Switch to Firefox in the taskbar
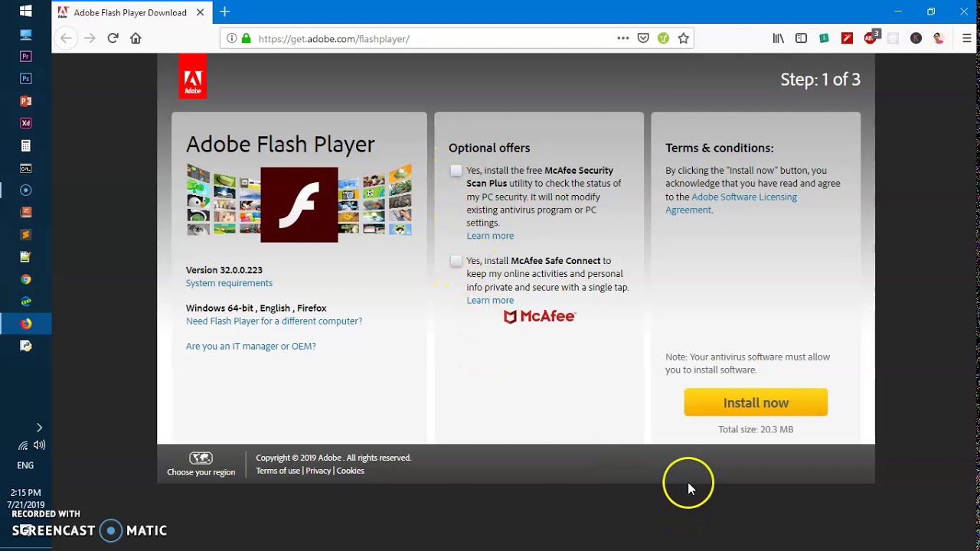The height and width of the screenshot is (551, 980). point(25,324)
